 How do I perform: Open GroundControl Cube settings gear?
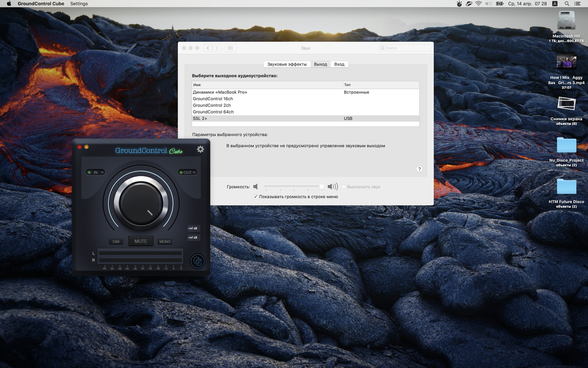pyautogui.click(x=200, y=149)
